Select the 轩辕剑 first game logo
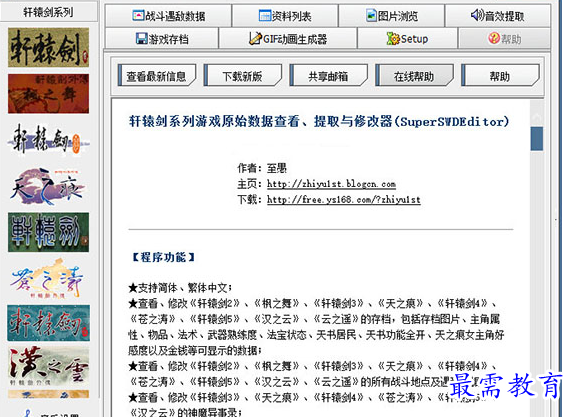571x417 pixels. [48, 47]
